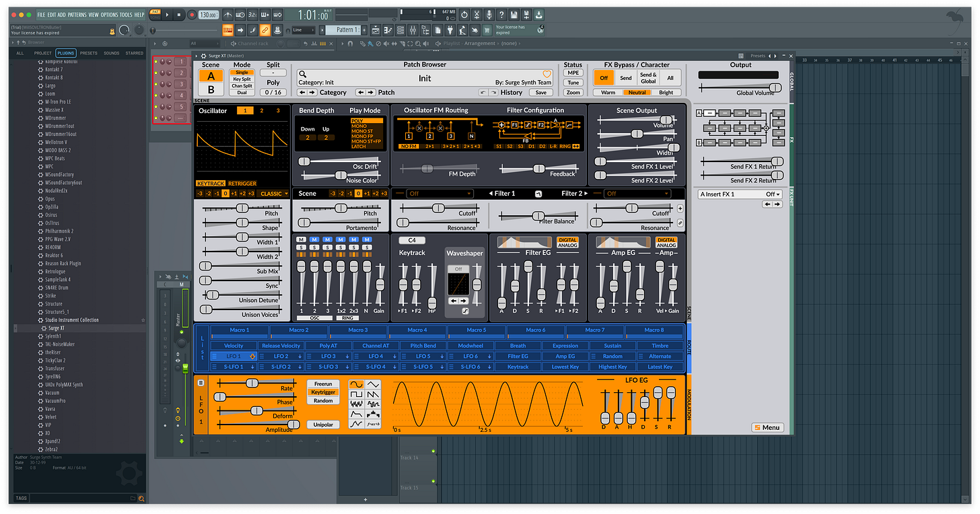The width and height of the screenshot is (980, 514).
Task: Click the magnifier search icon in Patch Browser
Action: click(x=303, y=74)
